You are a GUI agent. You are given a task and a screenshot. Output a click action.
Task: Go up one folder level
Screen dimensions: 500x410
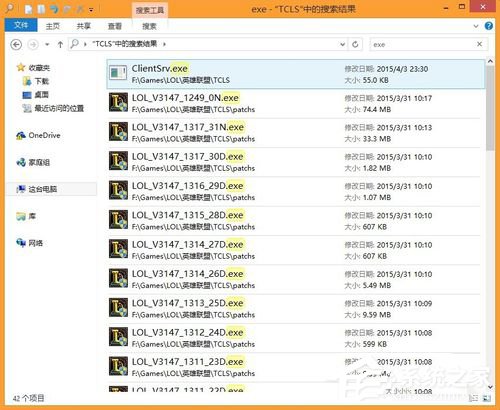(x=60, y=44)
